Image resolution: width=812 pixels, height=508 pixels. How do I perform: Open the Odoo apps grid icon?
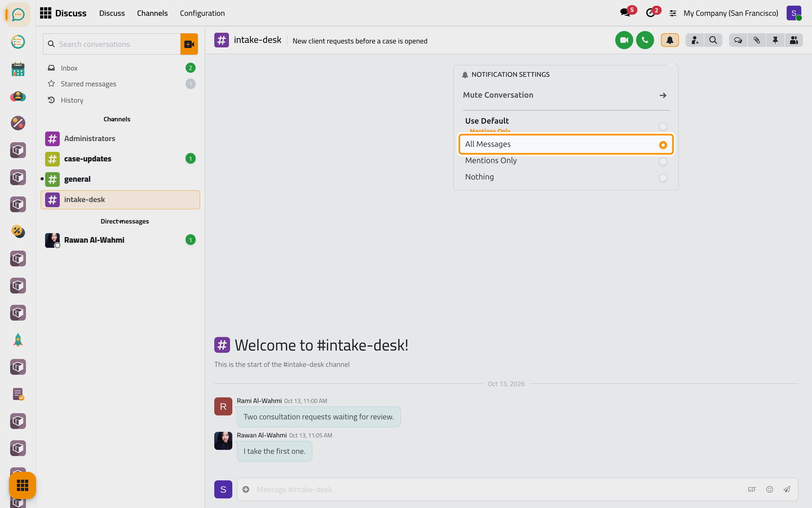coord(46,13)
